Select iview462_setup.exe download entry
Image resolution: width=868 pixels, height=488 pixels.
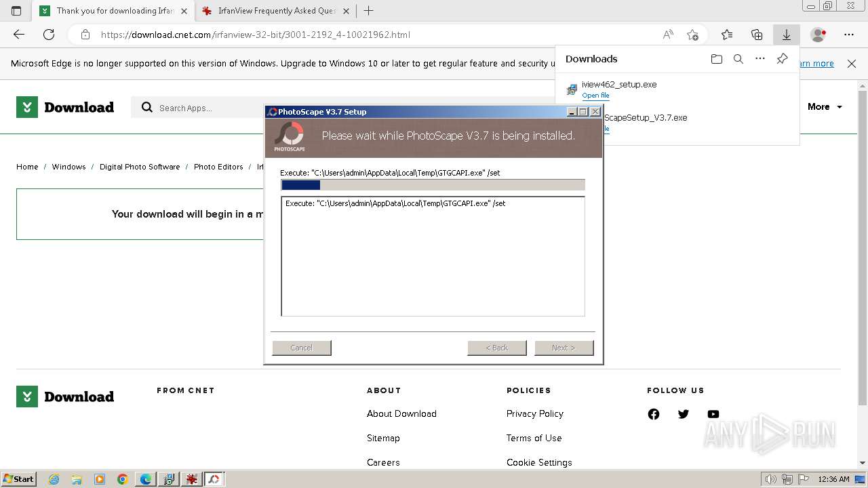click(x=677, y=89)
